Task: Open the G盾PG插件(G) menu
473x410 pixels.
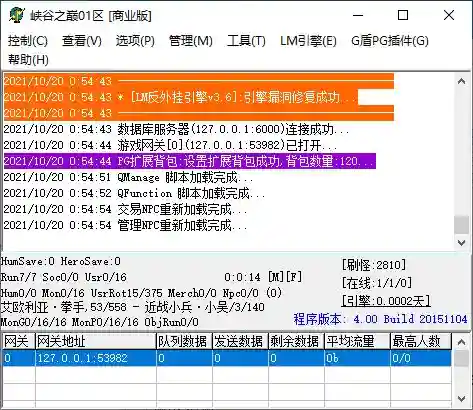Action: pyautogui.click(x=390, y=41)
